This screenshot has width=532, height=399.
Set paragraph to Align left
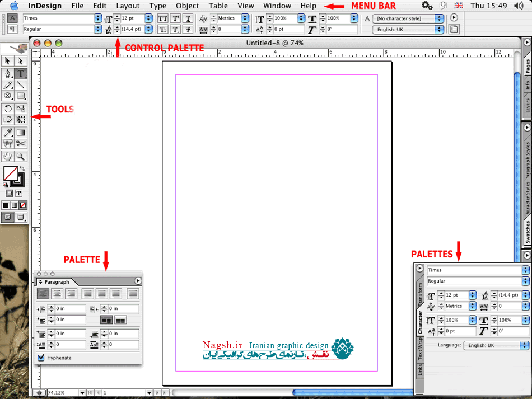coord(43,294)
